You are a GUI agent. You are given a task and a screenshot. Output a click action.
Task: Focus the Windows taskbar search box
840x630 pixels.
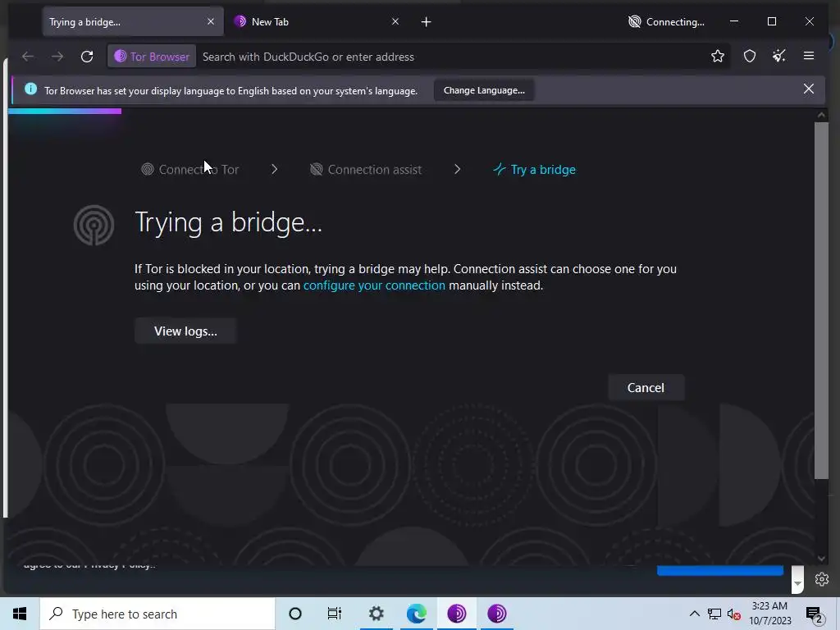pyautogui.click(x=157, y=614)
